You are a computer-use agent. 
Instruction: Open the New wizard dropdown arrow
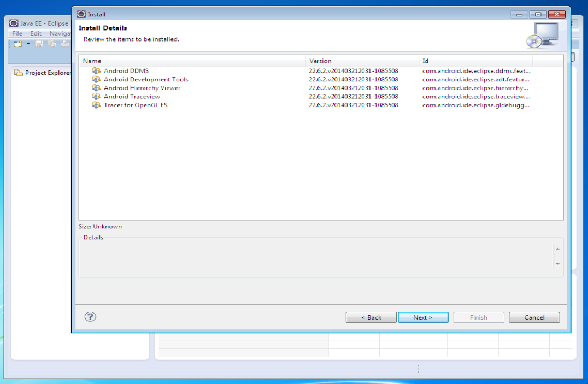[28, 44]
